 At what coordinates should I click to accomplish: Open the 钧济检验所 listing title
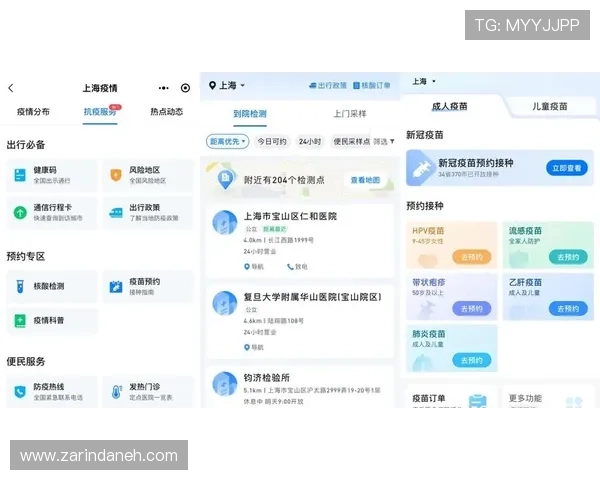tap(267, 378)
